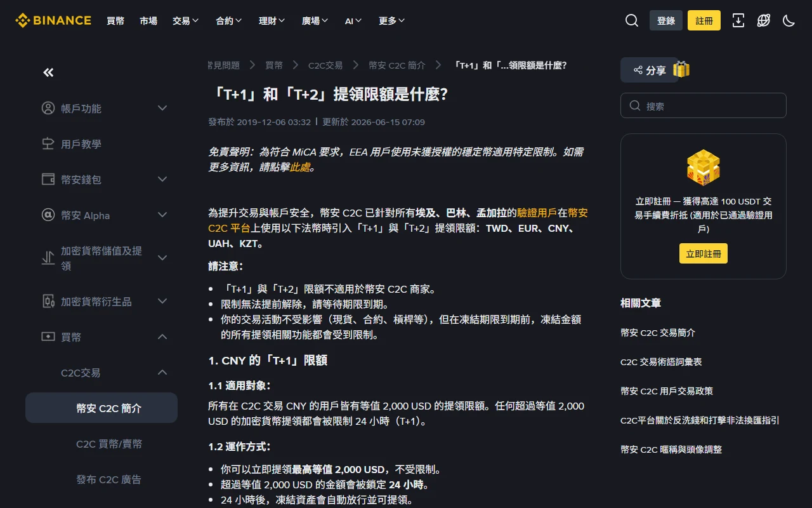
Task: Open the 合約 dropdown menu
Action: [x=229, y=20]
